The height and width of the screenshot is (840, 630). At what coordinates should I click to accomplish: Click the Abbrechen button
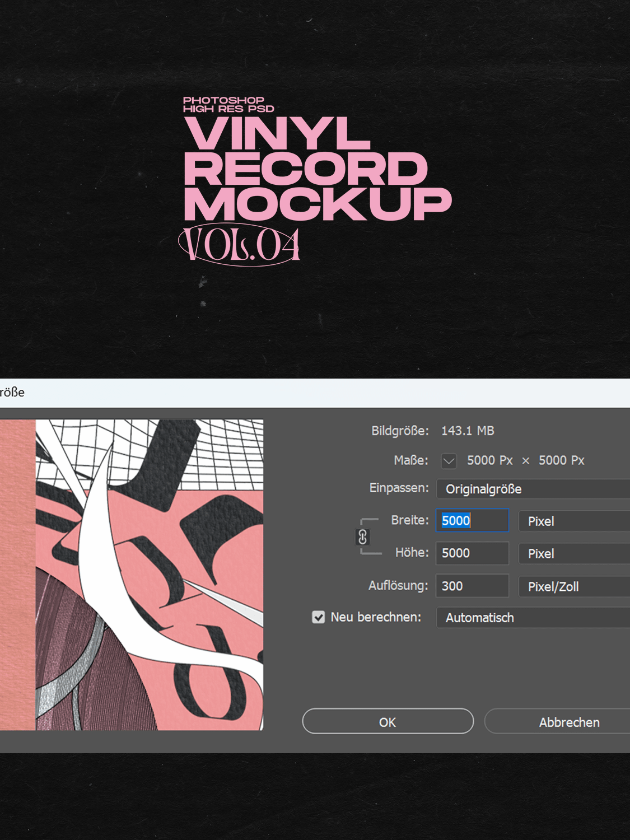557,722
